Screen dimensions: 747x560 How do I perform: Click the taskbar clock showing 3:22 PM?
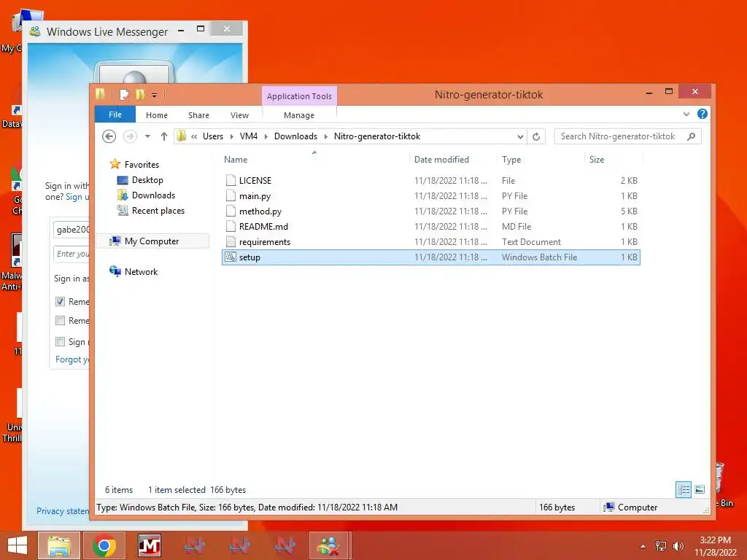click(715, 546)
